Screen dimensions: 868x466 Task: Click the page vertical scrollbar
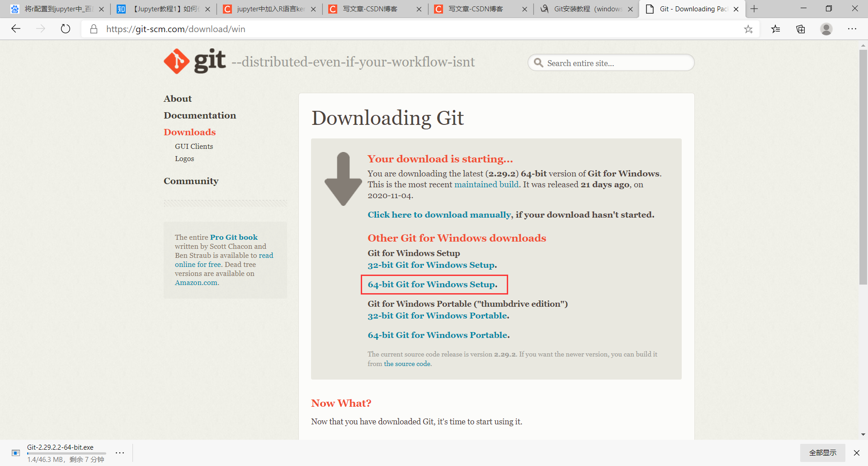tap(863, 167)
